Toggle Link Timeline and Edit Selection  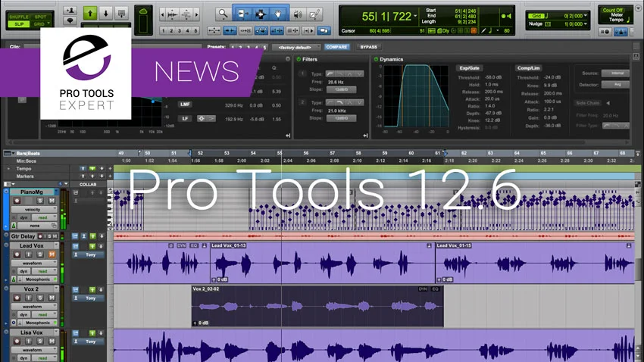(277, 30)
